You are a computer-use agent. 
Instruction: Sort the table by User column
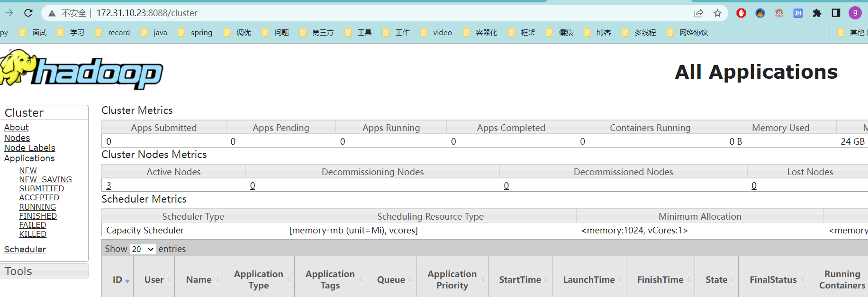(x=154, y=280)
